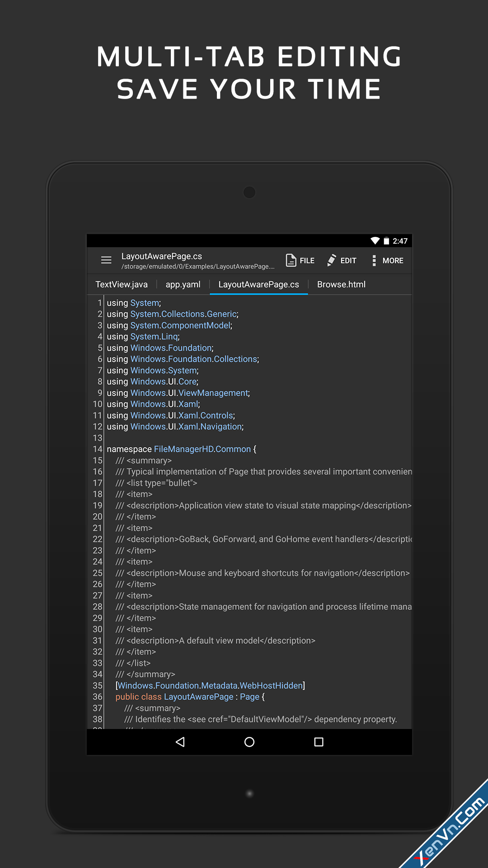Tap the Android Recents square button
The image size is (488, 868).
[319, 742]
